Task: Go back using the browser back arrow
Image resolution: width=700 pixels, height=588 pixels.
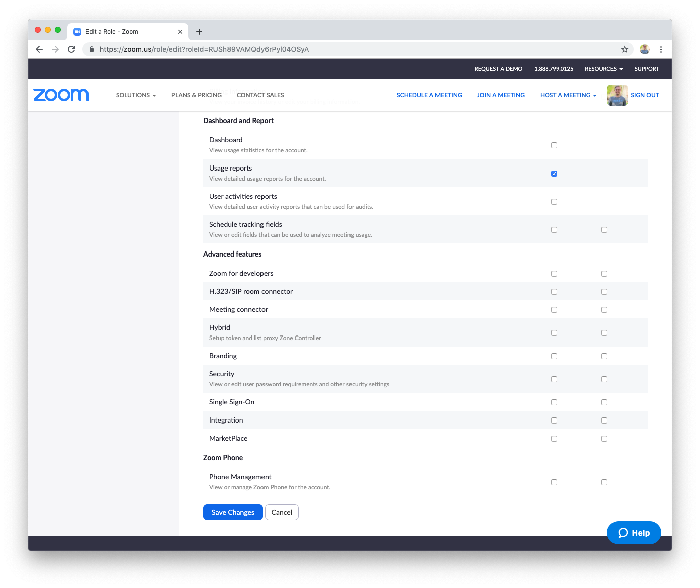Action: (39, 49)
